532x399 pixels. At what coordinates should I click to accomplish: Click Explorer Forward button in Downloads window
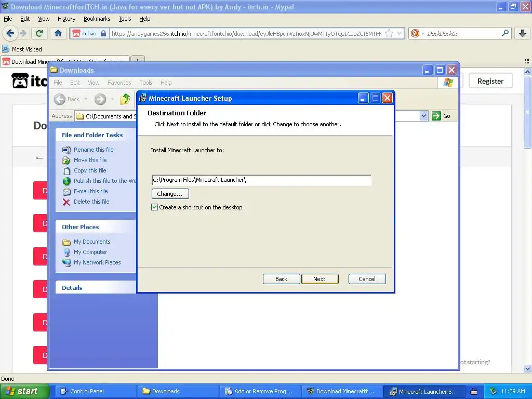(100, 99)
